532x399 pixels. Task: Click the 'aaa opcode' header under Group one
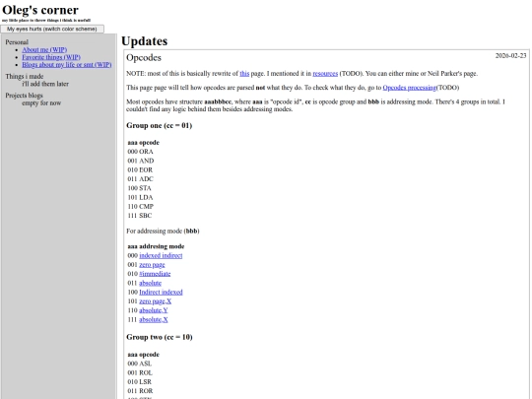[144, 143]
